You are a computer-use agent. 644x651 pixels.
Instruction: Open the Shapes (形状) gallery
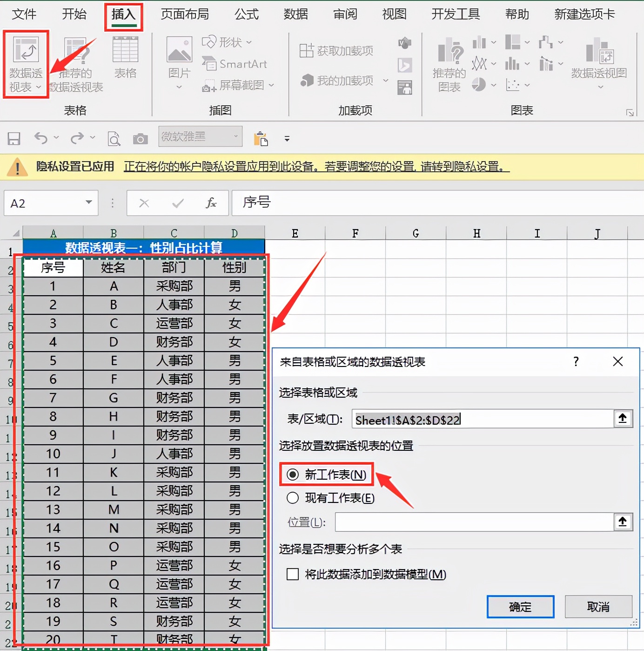point(227,42)
